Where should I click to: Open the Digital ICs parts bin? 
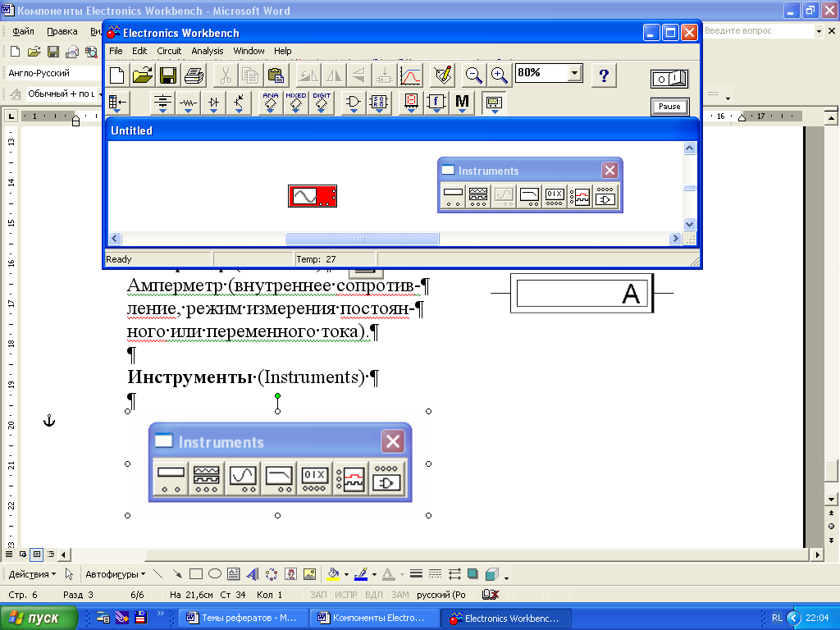[x=322, y=103]
